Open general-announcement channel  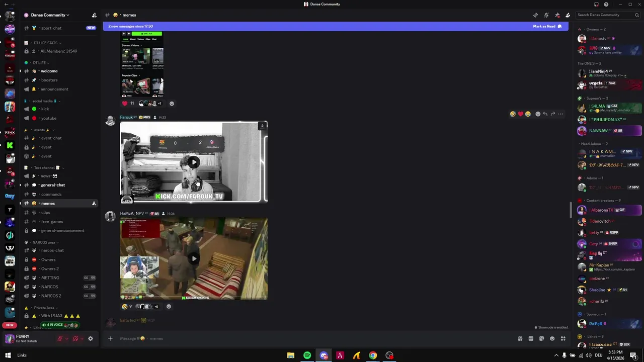pyautogui.click(x=60, y=230)
